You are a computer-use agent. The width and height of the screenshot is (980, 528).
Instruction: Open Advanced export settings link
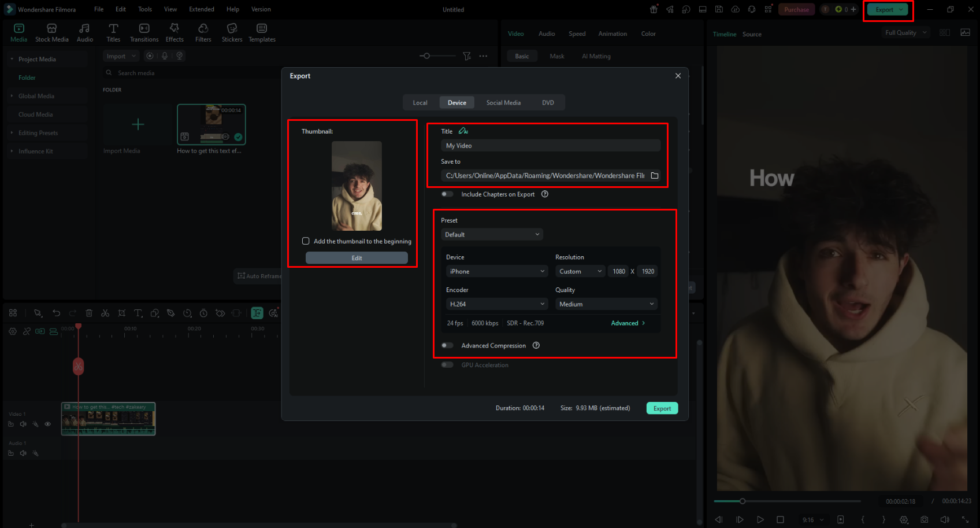(x=628, y=323)
